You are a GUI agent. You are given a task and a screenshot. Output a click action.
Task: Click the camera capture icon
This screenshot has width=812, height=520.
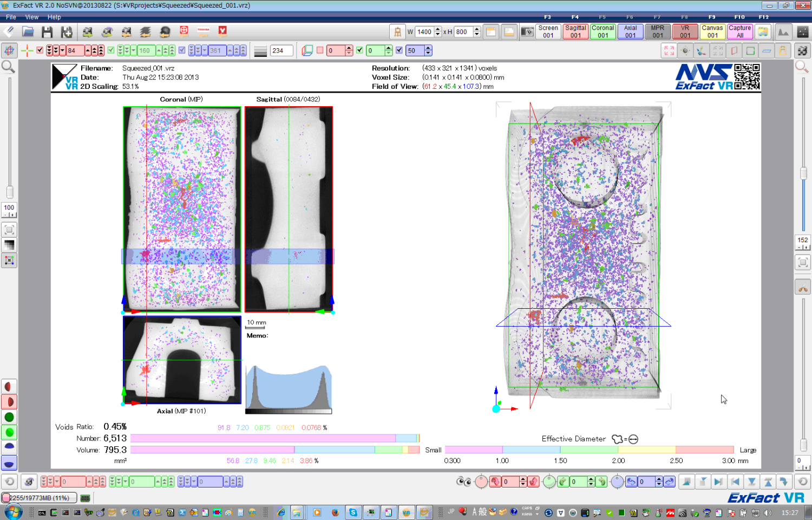[x=527, y=32]
